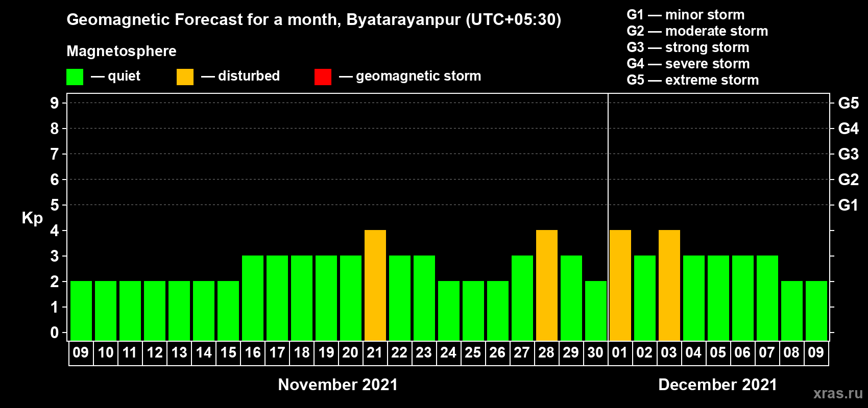The image size is (868, 408).
Task: Click date label 04 under December
Action: point(693,353)
